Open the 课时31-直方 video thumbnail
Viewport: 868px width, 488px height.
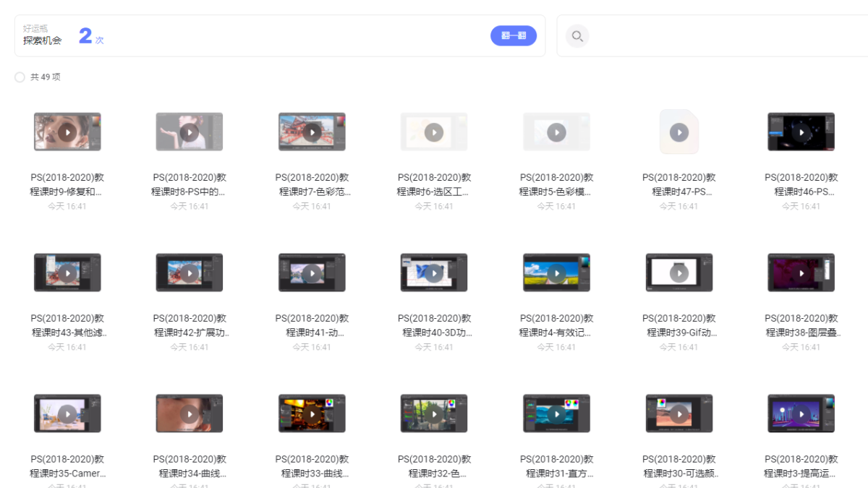coord(556,414)
